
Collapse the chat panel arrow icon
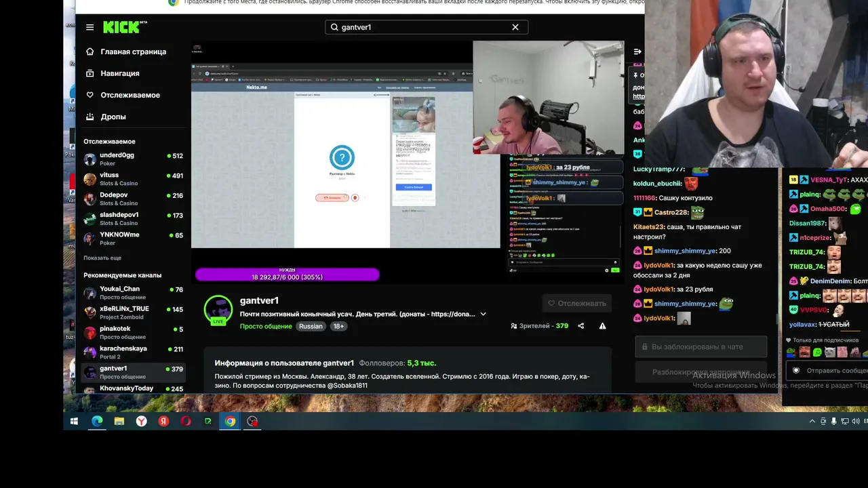click(637, 52)
